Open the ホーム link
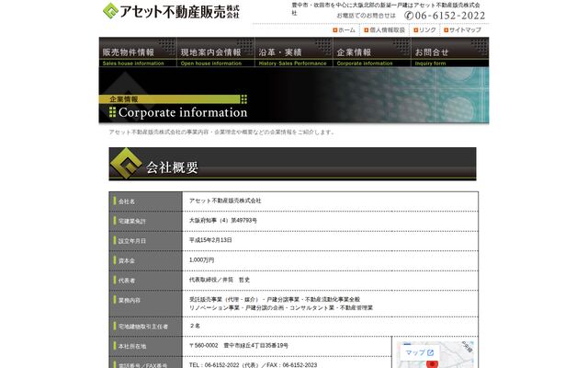Image resolution: width=588 pixels, height=368 pixels. 344,30
